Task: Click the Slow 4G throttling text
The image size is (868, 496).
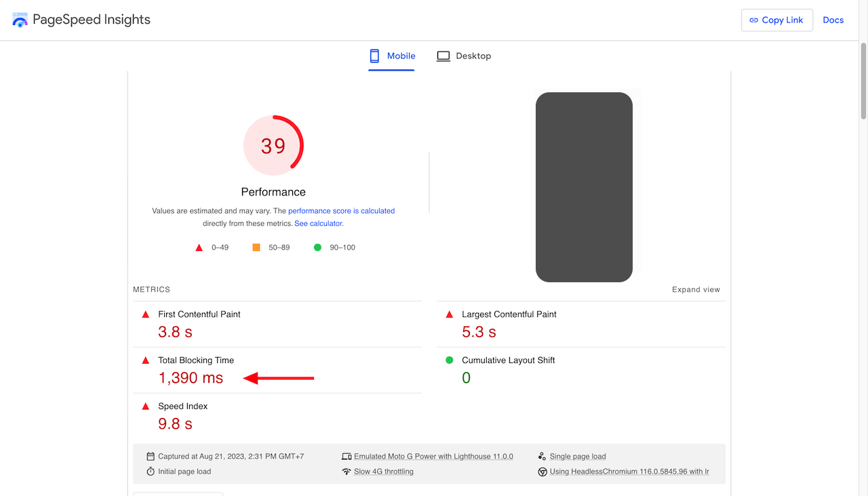Action: (x=384, y=472)
